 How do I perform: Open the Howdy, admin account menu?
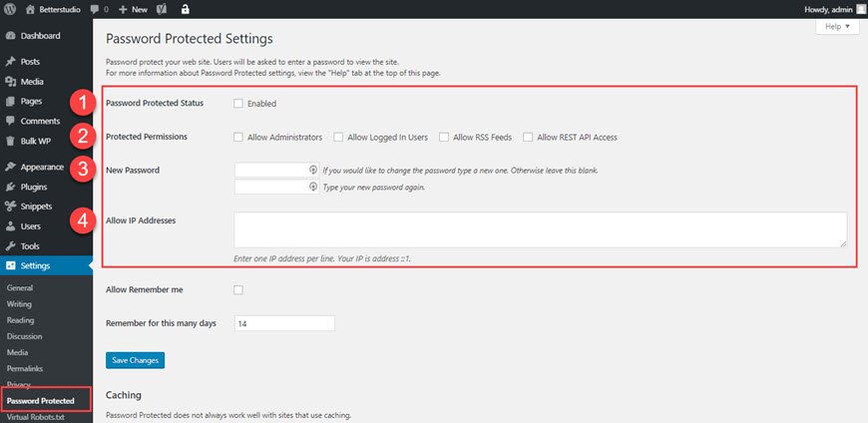tap(829, 9)
